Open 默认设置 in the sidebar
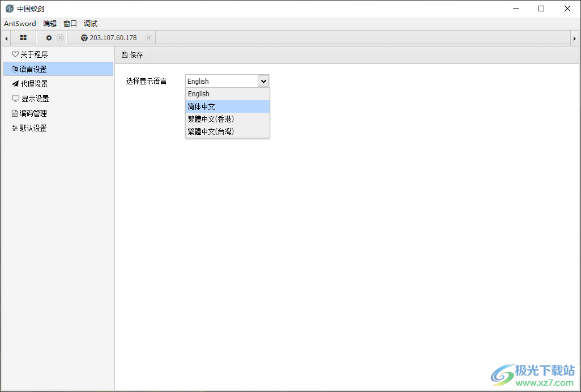The width and height of the screenshot is (581, 392). [x=58, y=128]
